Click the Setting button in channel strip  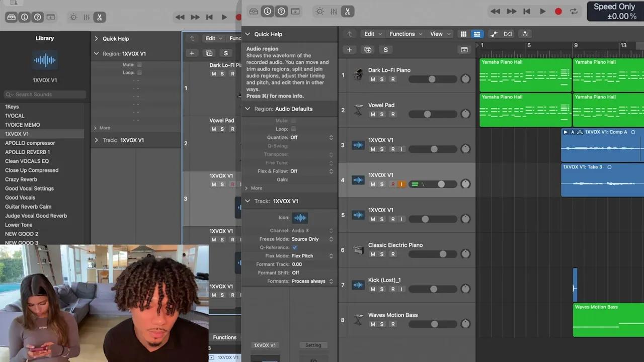pyautogui.click(x=313, y=345)
